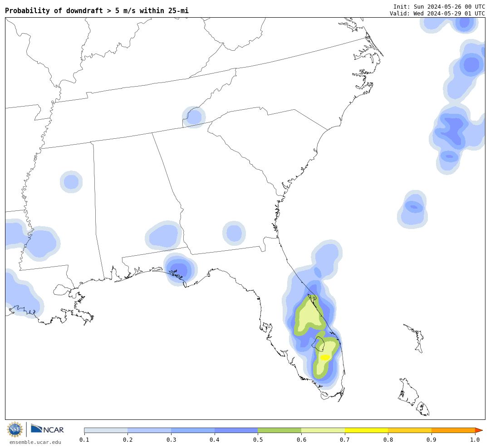This screenshot has height=448, width=490.
Task: Click the bright yellow 0.7 probability spot in South Florida
Action: pyautogui.click(x=325, y=357)
